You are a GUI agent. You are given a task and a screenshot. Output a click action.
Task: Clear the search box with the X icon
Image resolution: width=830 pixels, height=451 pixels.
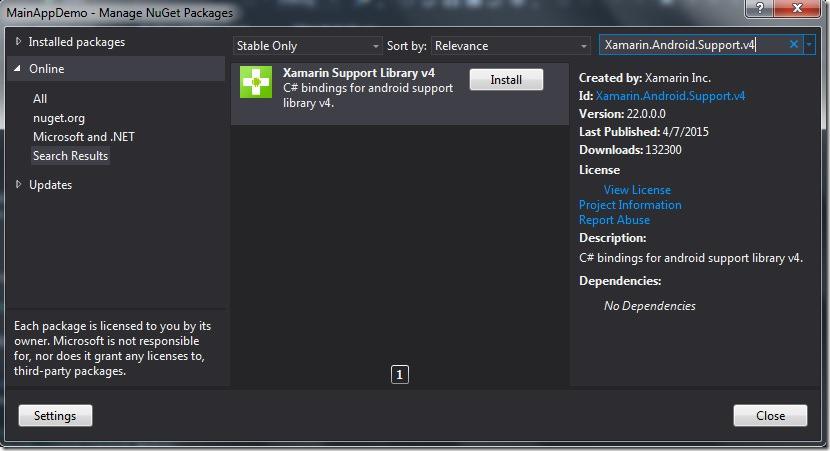(793, 45)
